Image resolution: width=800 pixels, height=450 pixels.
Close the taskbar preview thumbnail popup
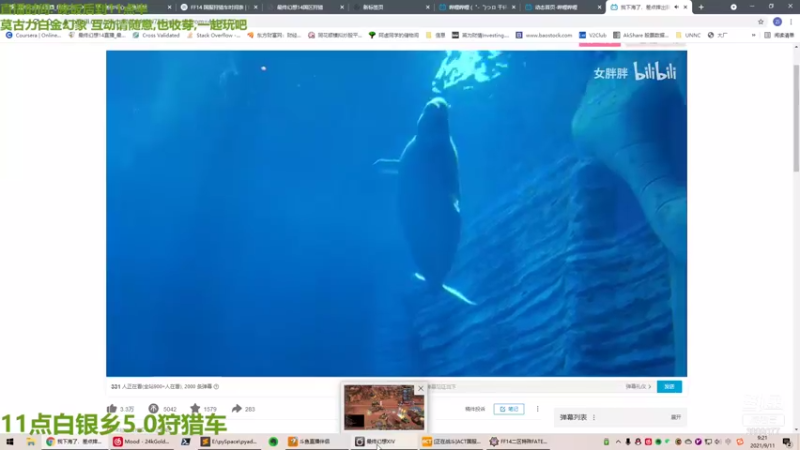(420, 388)
